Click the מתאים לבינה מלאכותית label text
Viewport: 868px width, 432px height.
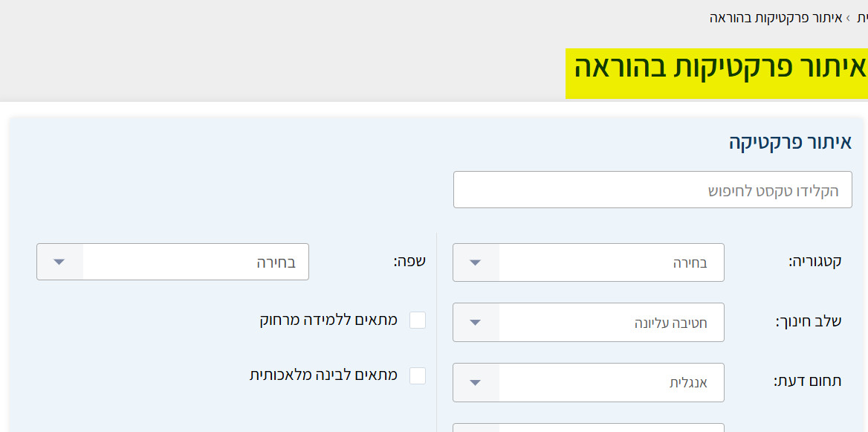click(323, 375)
